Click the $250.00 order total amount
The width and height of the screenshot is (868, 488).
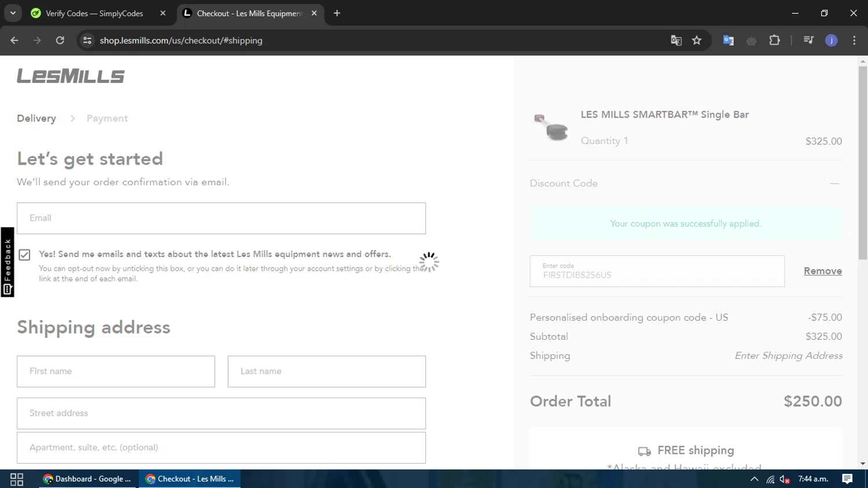pyautogui.click(x=812, y=401)
